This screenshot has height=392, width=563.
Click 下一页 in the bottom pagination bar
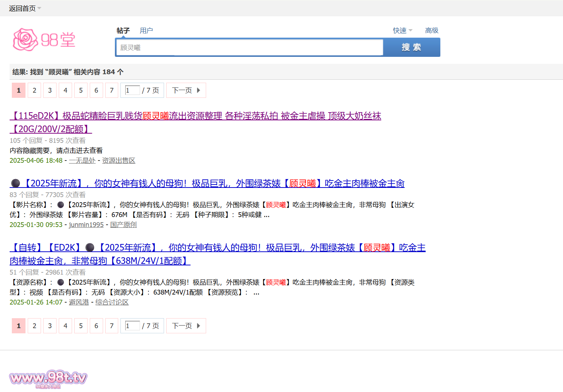[x=186, y=326]
